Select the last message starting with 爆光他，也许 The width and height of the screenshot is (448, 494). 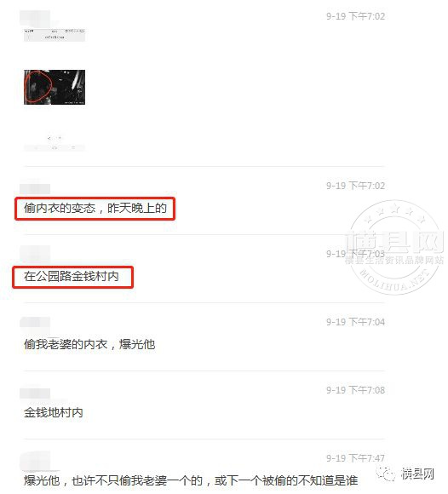click(191, 480)
